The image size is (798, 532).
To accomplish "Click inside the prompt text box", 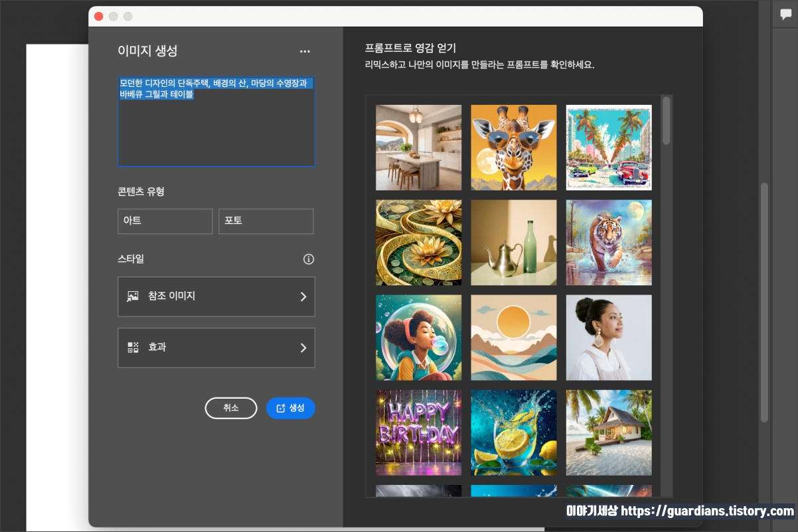I will pyautogui.click(x=216, y=121).
